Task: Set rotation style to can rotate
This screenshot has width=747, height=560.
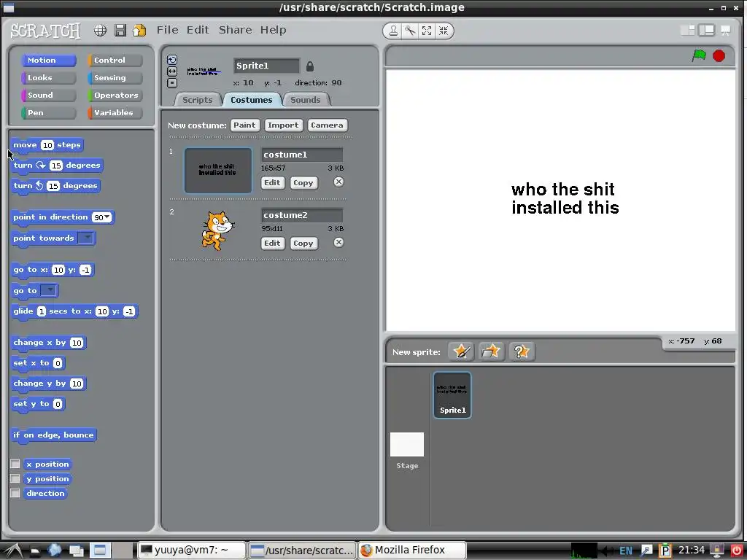Action: [172, 60]
